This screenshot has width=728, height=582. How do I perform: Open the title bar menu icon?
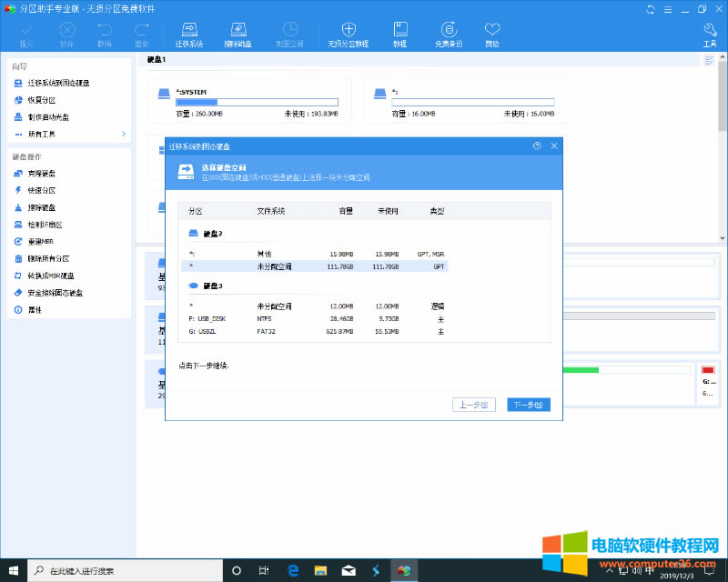pyautogui.click(x=666, y=9)
